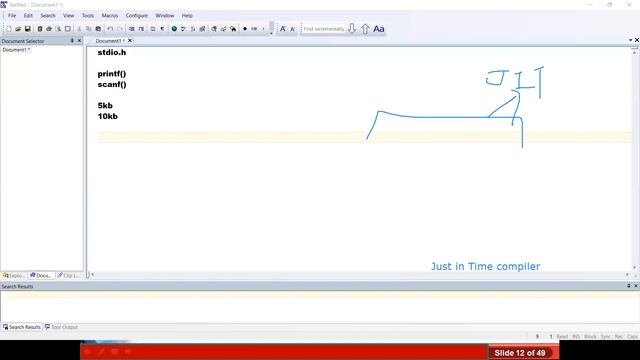640x360 pixels.
Task: Toggle Rec macro indicator in status bar
Action: click(x=619, y=336)
